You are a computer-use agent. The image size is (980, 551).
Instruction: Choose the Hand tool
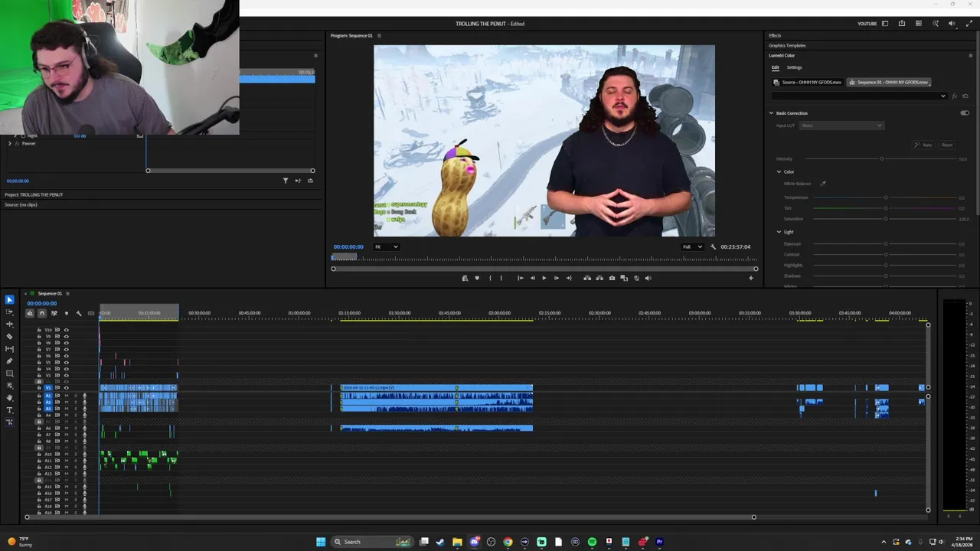pyautogui.click(x=9, y=398)
